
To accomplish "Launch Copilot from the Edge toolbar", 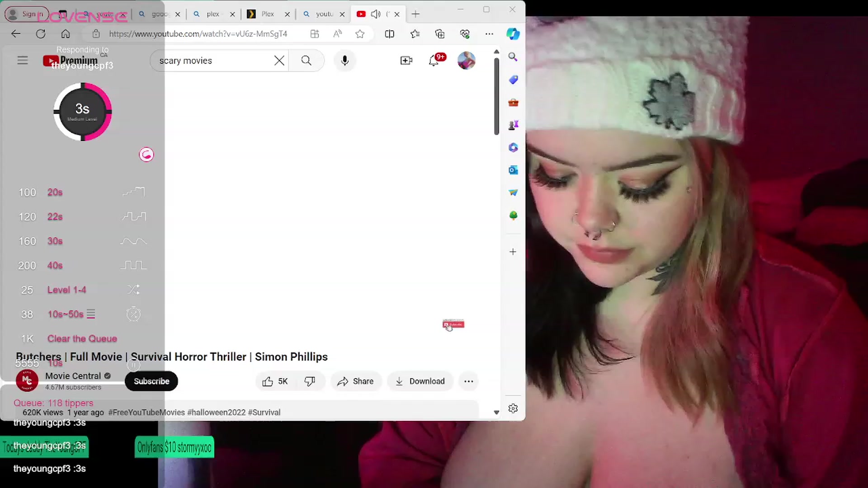I will coord(513,34).
